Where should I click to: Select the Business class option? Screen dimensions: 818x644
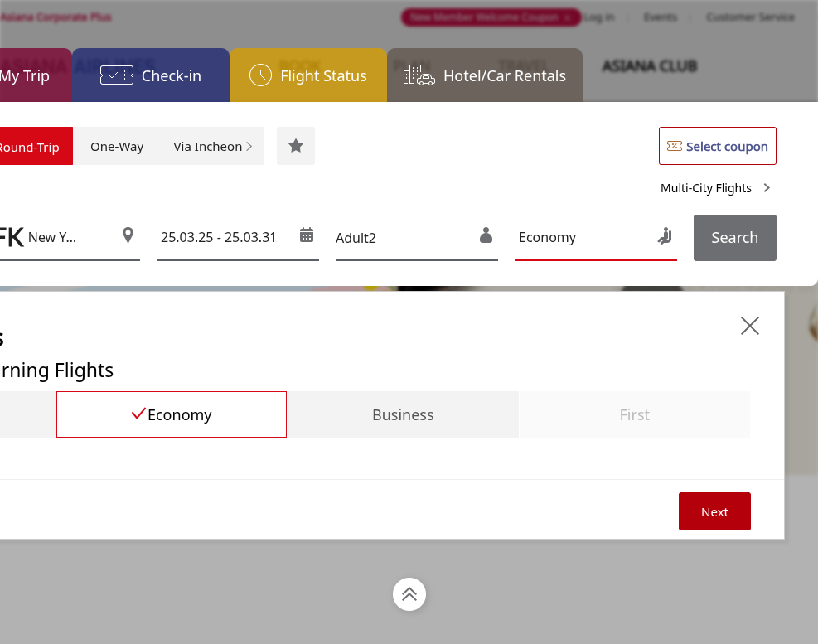click(x=404, y=414)
